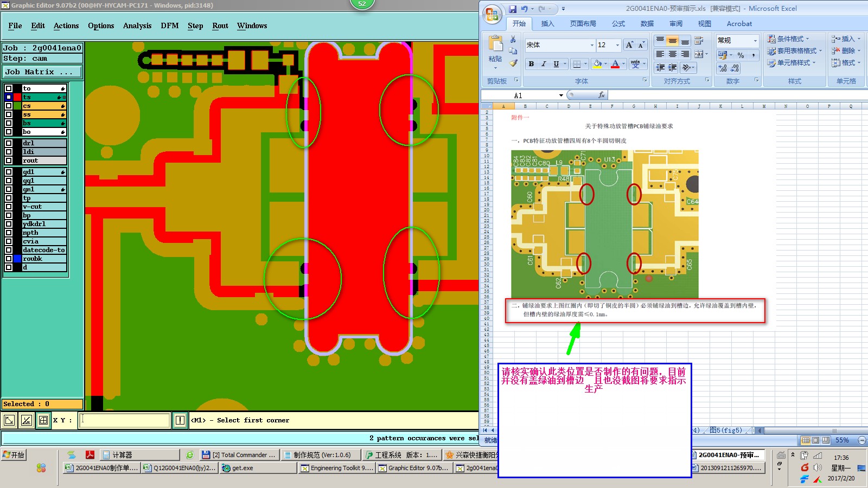Activate the Format Painter brush in Excel

pyautogui.click(x=513, y=63)
